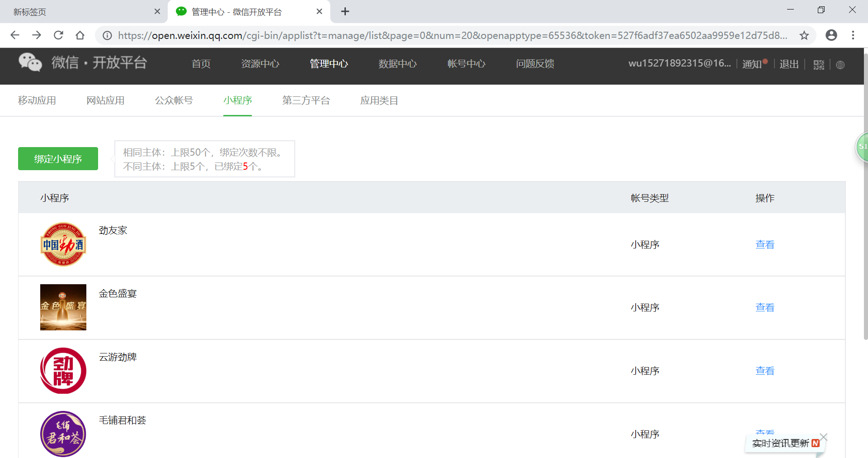868x458 pixels.
Task: Click the 帐号类型 column header
Action: tap(650, 198)
